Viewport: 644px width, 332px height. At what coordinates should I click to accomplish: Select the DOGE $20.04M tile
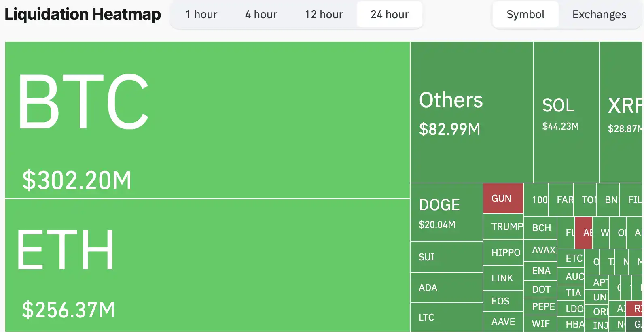click(x=447, y=212)
